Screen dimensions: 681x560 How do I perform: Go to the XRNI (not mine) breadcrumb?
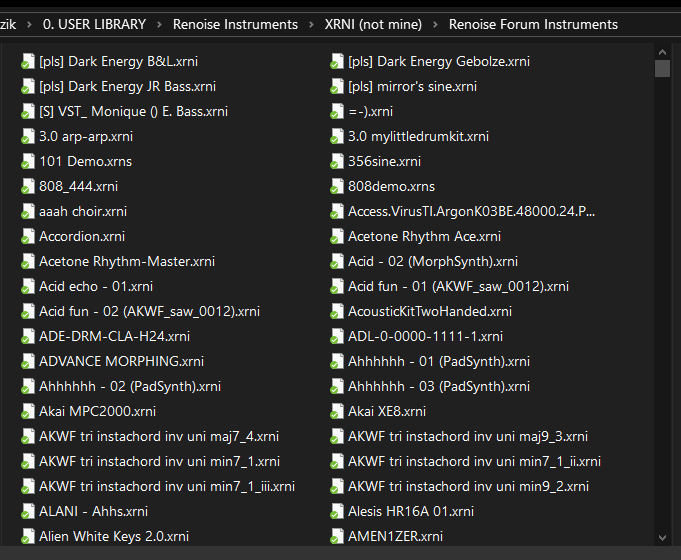click(373, 24)
